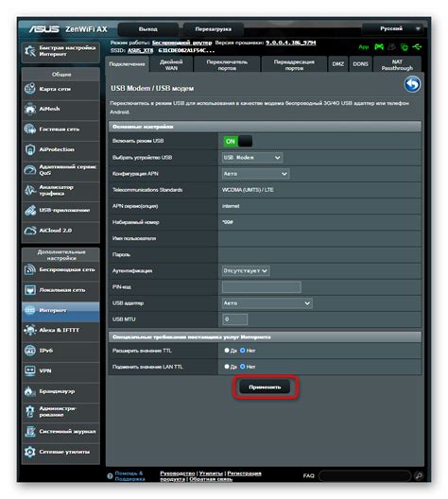Open USB-приложение icon

pos(30,211)
